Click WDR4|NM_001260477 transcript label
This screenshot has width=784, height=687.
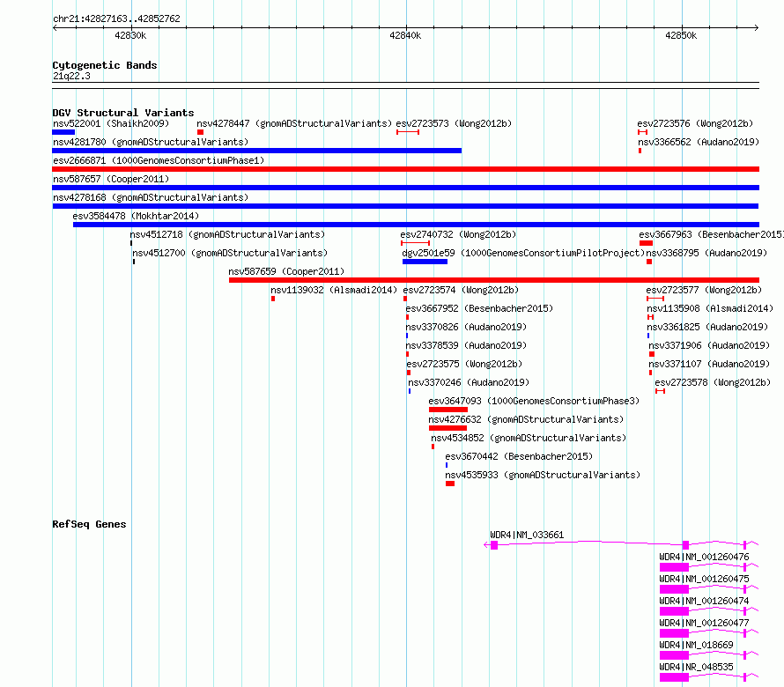coord(704,623)
